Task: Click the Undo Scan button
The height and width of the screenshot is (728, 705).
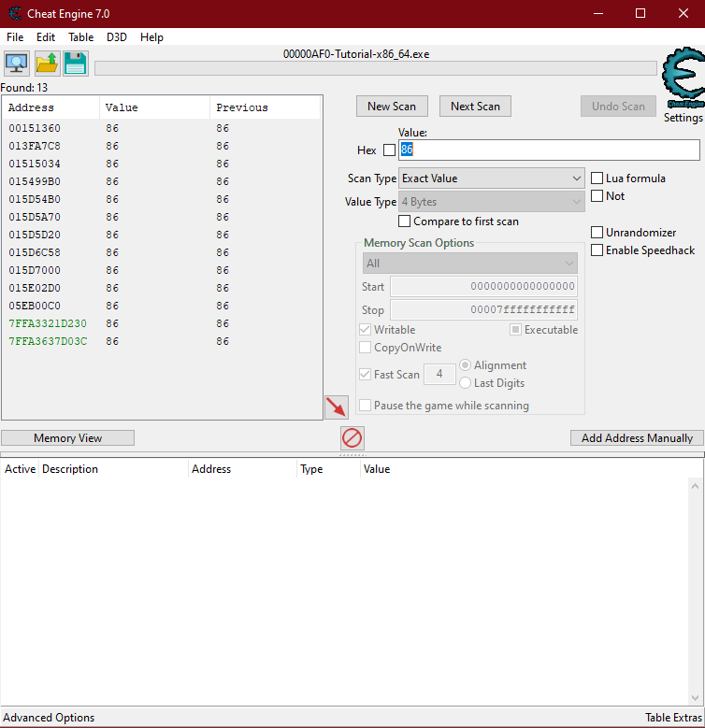Action: click(x=618, y=107)
